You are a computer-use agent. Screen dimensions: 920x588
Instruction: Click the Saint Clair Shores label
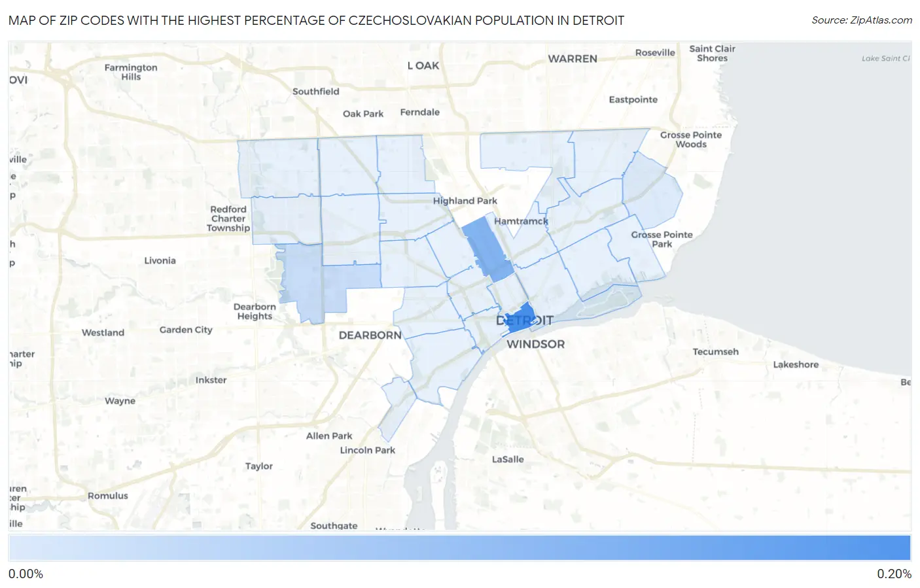tap(712, 54)
